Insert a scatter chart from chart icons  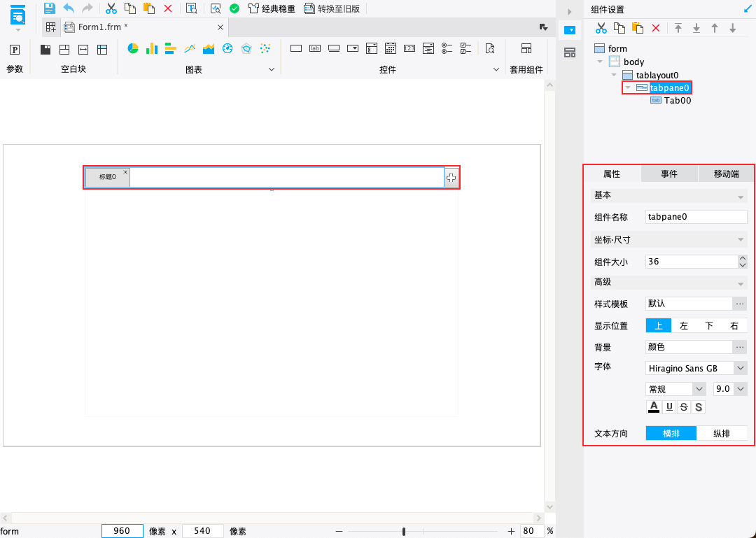point(265,48)
